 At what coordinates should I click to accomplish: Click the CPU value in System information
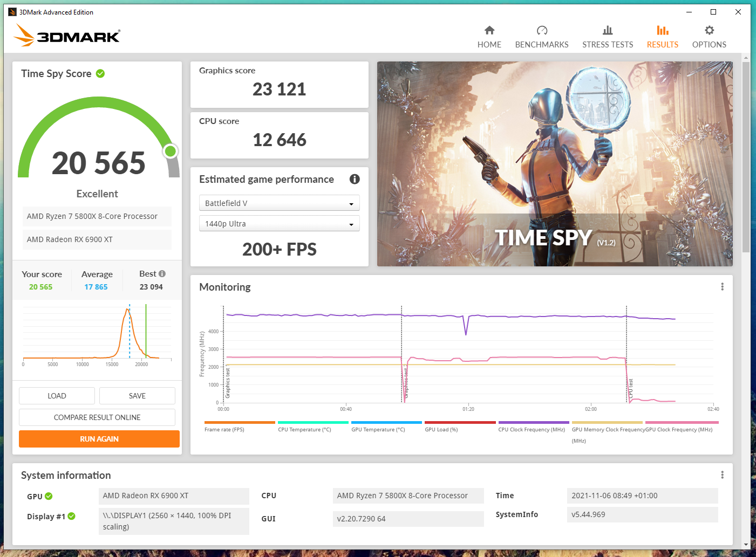click(408, 496)
